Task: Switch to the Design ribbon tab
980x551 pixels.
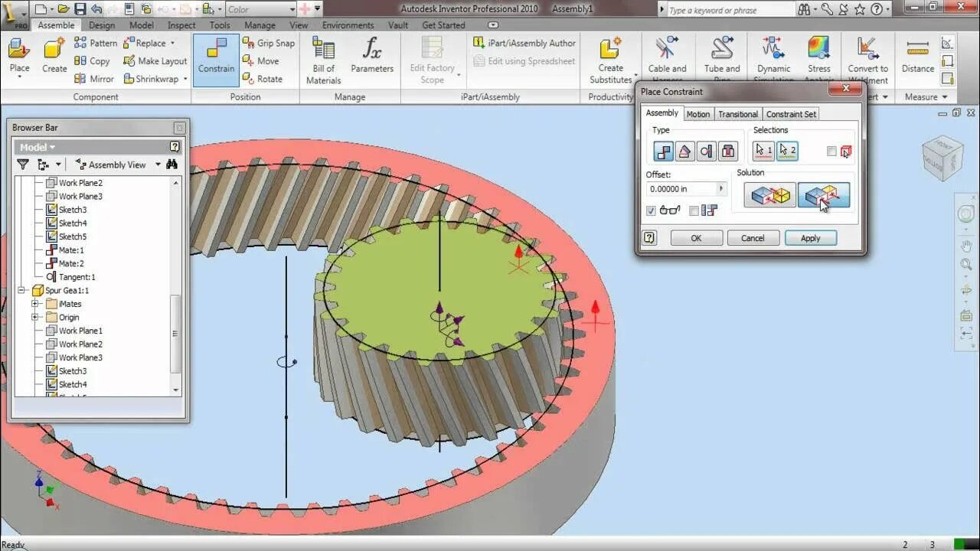Action: pos(102,25)
